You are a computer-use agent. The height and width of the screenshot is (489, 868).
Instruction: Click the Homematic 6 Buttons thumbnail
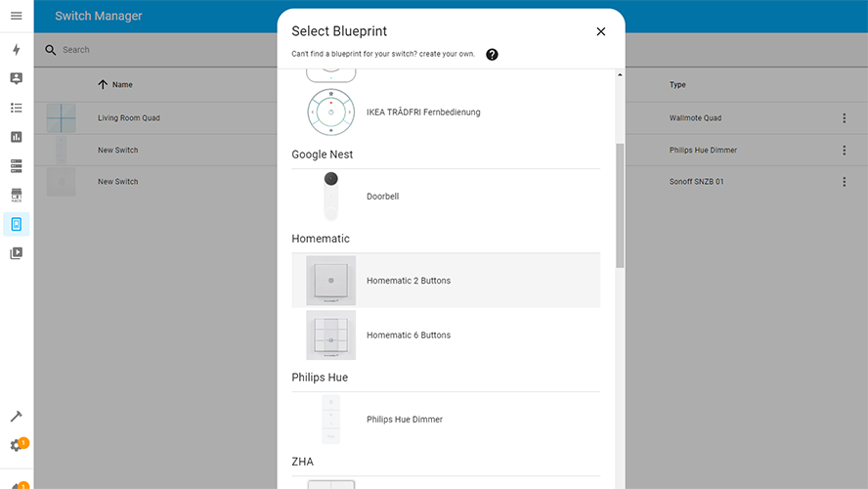point(331,335)
